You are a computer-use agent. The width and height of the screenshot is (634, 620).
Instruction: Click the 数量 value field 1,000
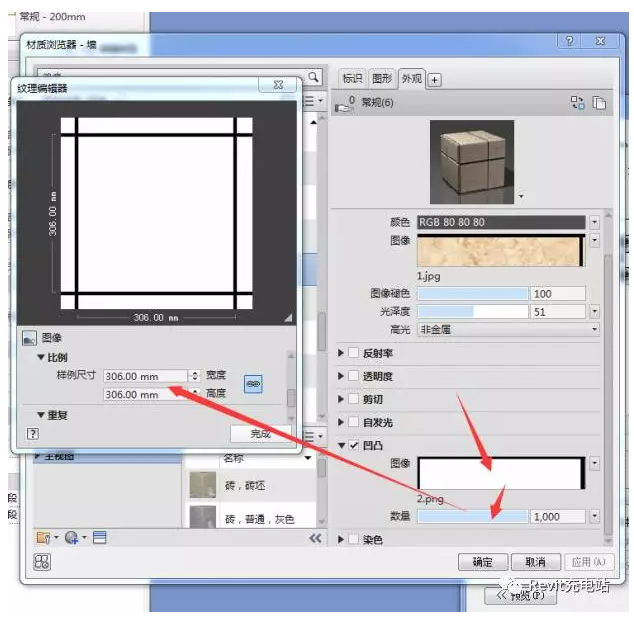pos(558,516)
